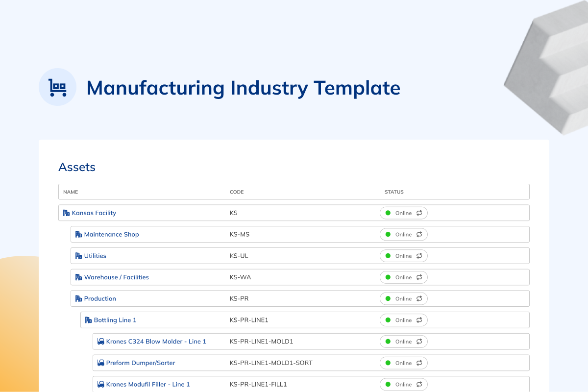
Task: Click the Online status label for Blow Molder
Action: pyautogui.click(x=404, y=342)
